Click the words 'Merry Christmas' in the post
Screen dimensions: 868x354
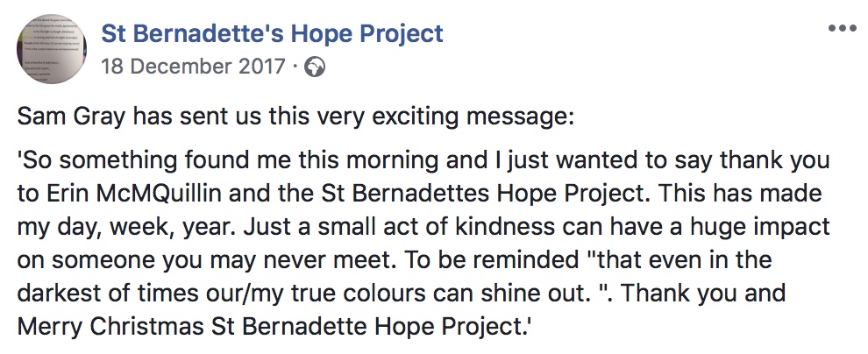pos(110,326)
